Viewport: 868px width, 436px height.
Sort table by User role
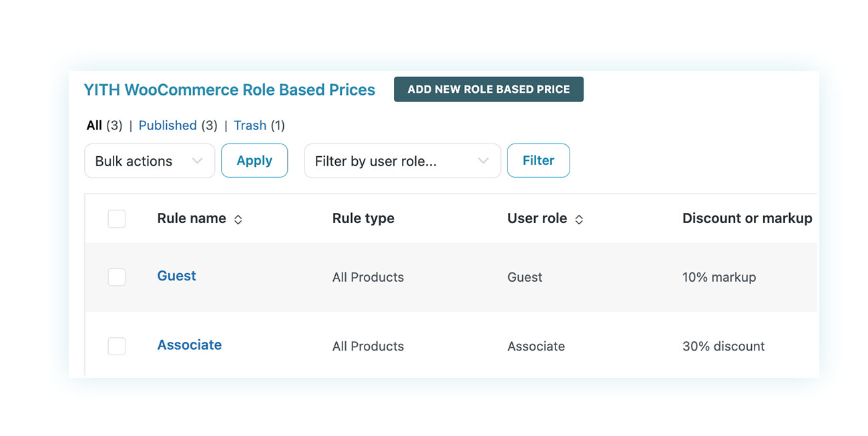pyautogui.click(x=546, y=218)
